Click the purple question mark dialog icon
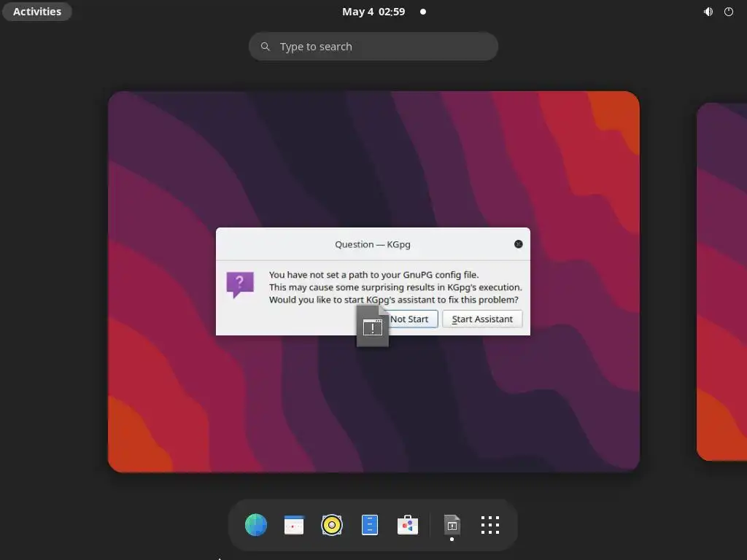 (240, 285)
